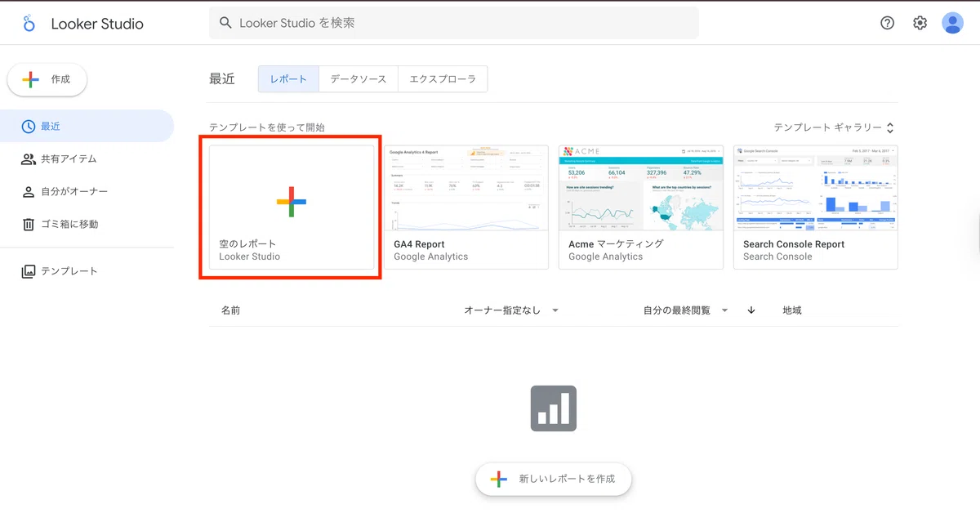The width and height of the screenshot is (980, 531).
Task: Open the user account avatar
Action: (952, 23)
